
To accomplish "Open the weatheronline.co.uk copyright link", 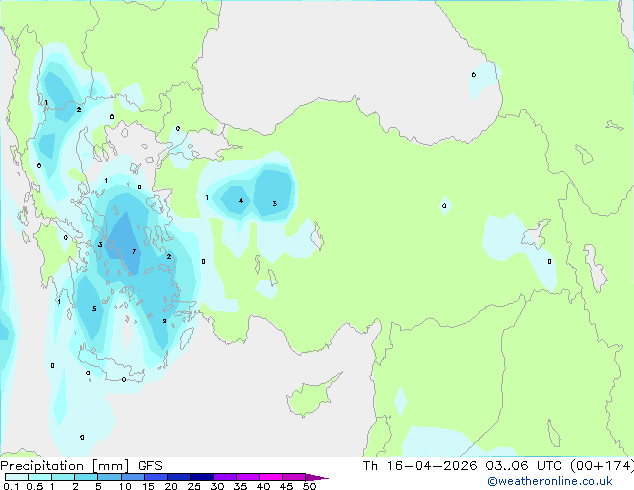I will point(550,481).
